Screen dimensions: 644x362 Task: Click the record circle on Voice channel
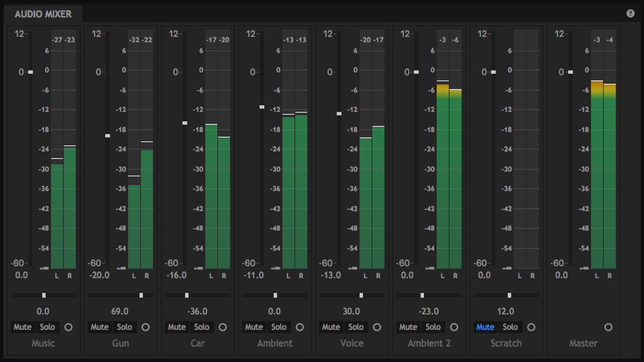(x=377, y=327)
